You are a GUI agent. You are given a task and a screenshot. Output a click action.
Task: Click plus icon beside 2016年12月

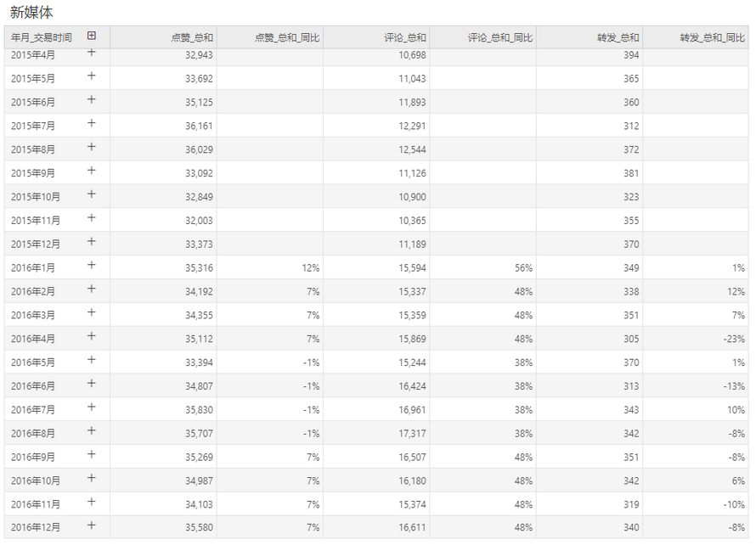[91, 525]
